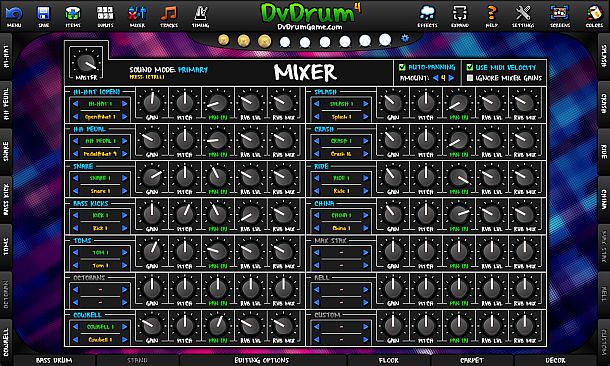Click the Primary sound mode text
This screenshot has height=366, width=610.
point(193,70)
